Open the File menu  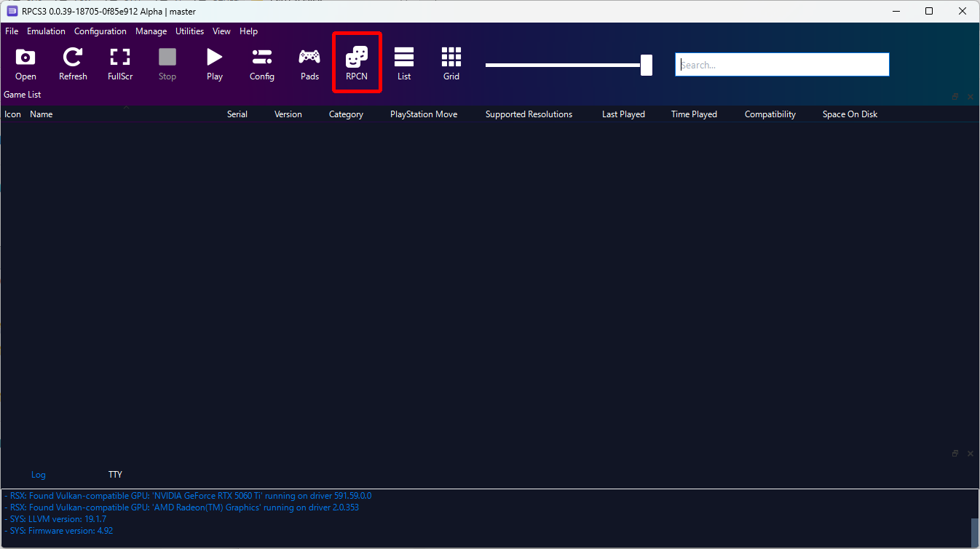click(12, 31)
